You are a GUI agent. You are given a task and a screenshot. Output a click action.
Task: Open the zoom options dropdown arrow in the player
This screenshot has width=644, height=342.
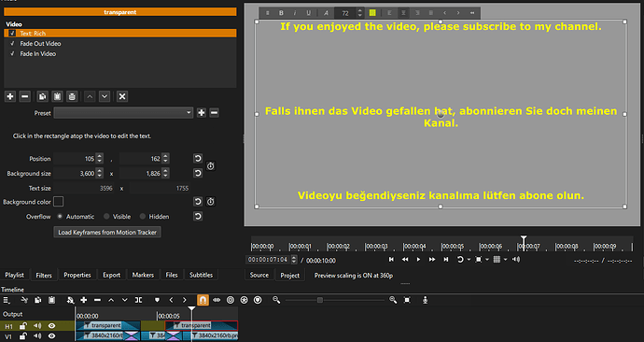[487, 260]
